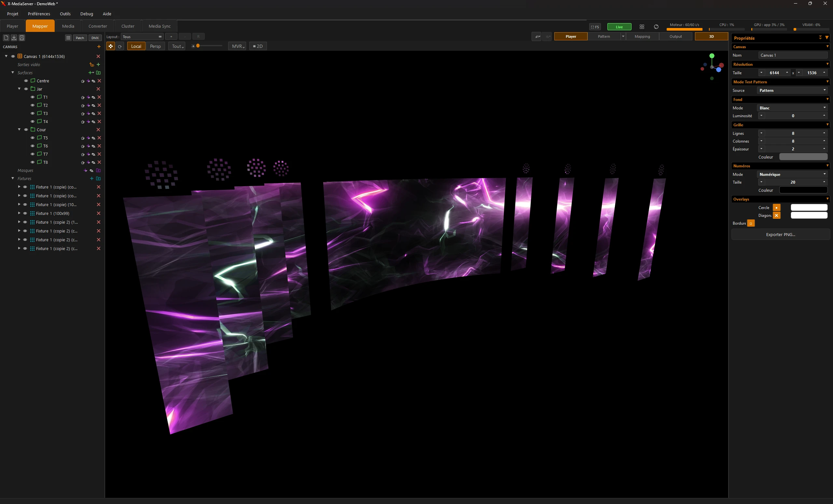
Task: Open the Fond Mode Blanc dropdown
Action: 792,108
